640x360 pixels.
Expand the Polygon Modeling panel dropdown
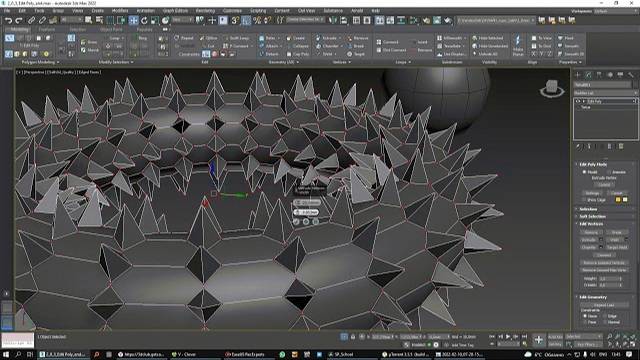40,62
